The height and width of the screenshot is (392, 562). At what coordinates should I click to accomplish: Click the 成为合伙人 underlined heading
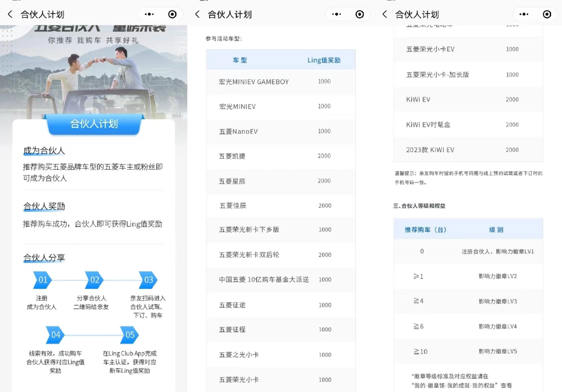tap(44, 150)
